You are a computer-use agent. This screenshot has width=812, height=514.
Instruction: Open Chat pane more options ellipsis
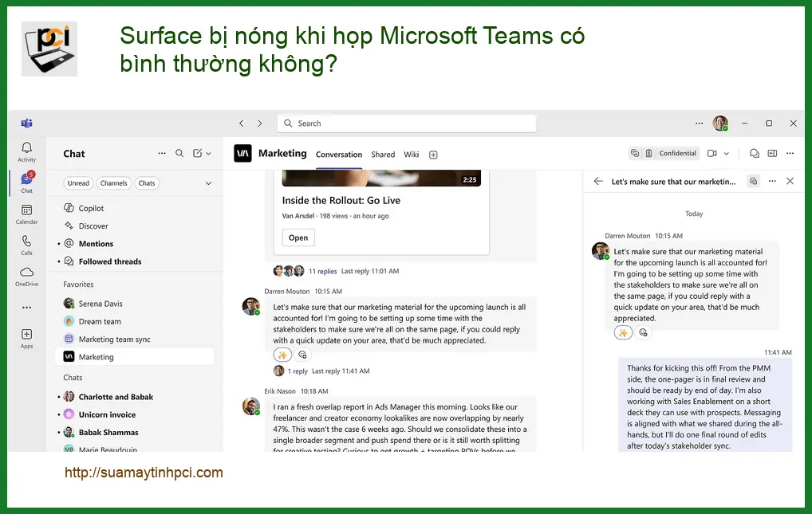pos(162,153)
